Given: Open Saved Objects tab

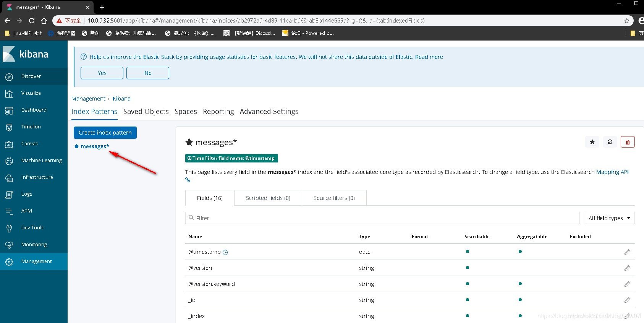Looking at the screenshot, I should pos(146,112).
